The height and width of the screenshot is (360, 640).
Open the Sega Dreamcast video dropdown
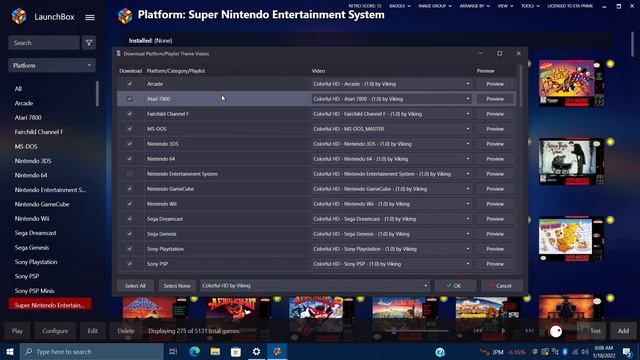click(391, 219)
